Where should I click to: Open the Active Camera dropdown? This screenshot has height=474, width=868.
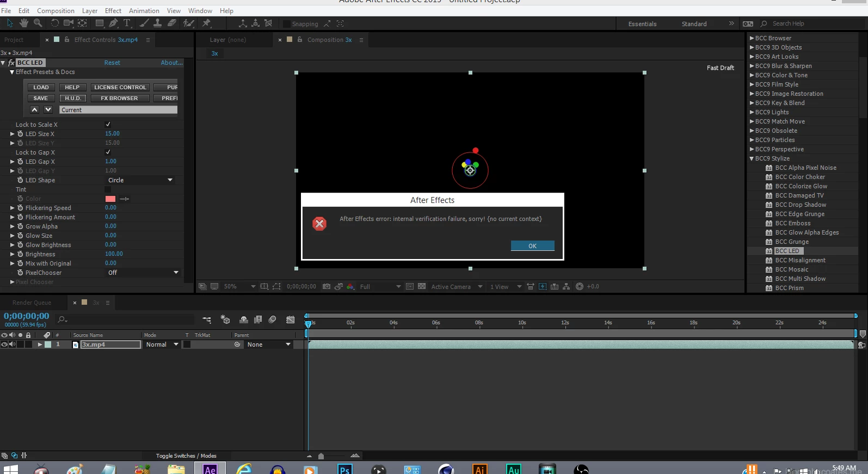tap(457, 286)
